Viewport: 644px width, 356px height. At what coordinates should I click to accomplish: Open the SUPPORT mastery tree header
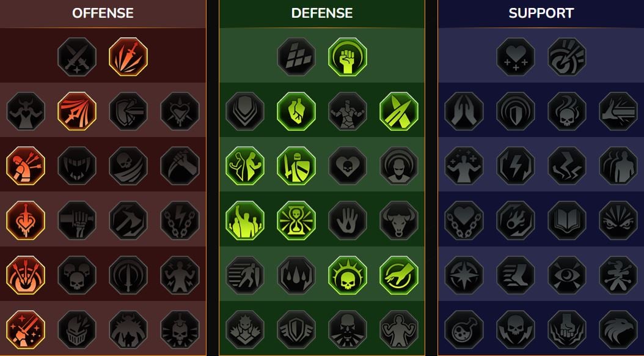click(x=541, y=13)
